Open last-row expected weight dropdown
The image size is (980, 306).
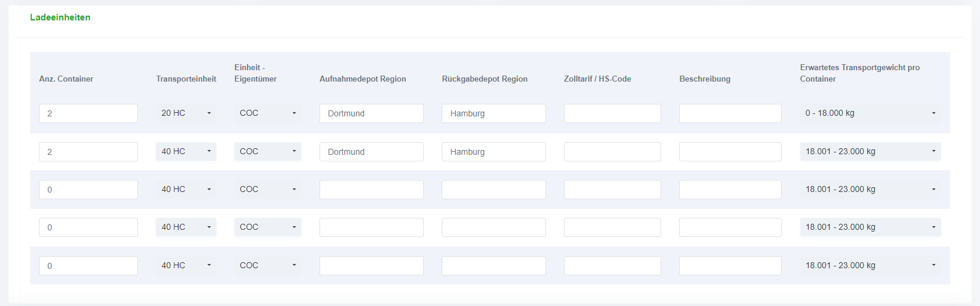(870, 265)
